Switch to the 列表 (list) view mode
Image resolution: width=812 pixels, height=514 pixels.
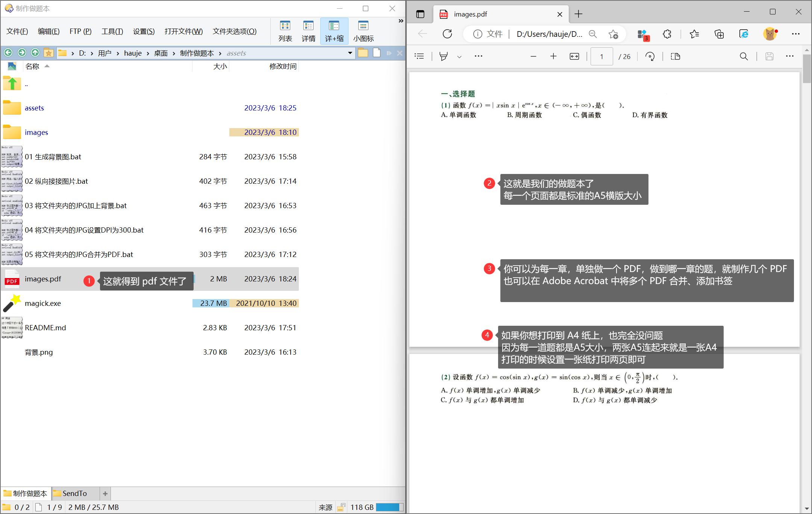pos(285,31)
